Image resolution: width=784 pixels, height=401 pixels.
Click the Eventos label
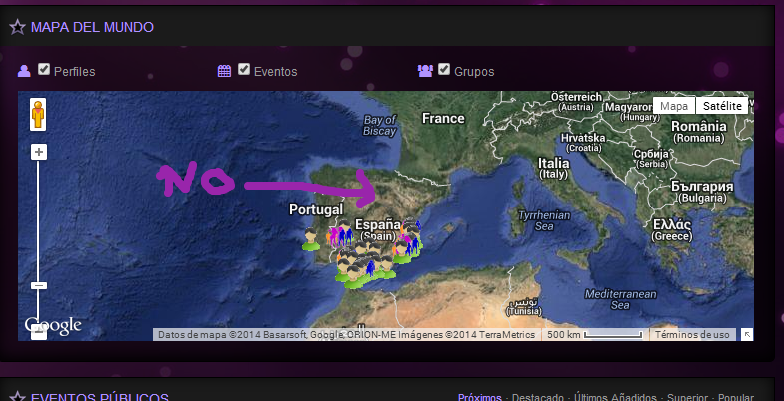point(276,72)
